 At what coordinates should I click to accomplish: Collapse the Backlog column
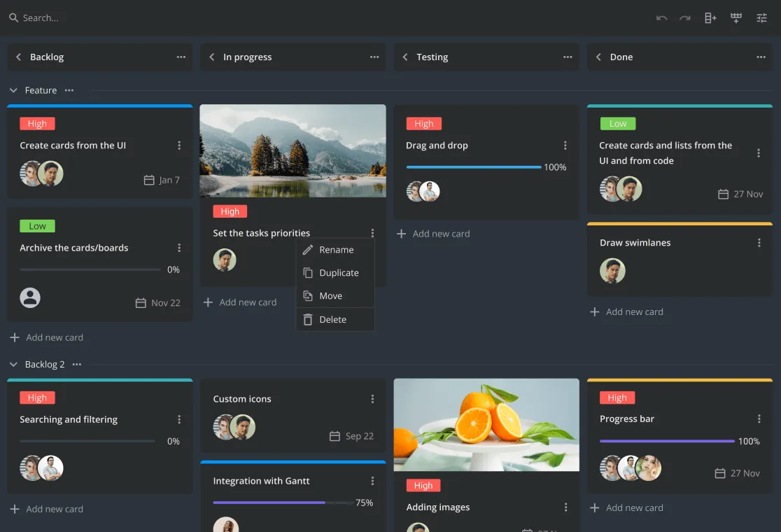pyautogui.click(x=18, y=57)
